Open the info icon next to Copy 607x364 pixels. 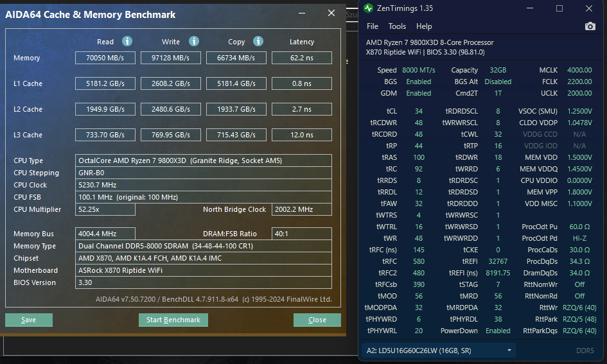coord(258,41)
